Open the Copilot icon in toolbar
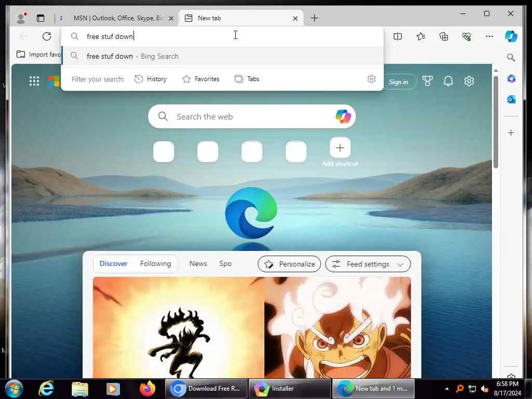Image resolution: width=532 pixels, height=399 pixels. pyautogui.click(x=511, y=36)
